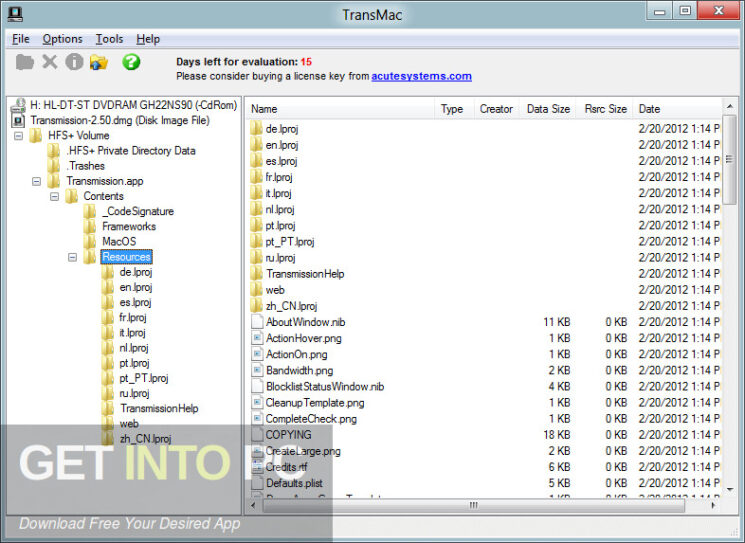This screenshot has width=745, height=543.
Task: Click the AboutWindow.nib file icon
Action: 257,322
